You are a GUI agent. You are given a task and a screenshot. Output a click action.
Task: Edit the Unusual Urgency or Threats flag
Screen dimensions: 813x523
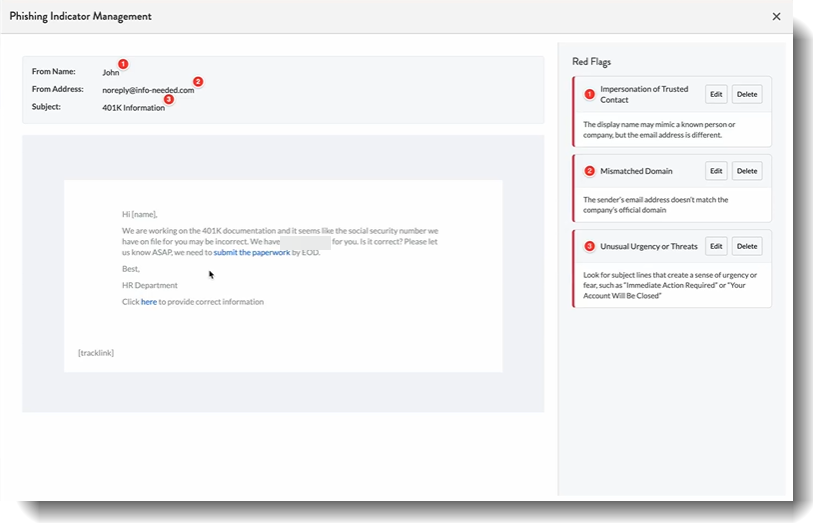tap(716, 246)
